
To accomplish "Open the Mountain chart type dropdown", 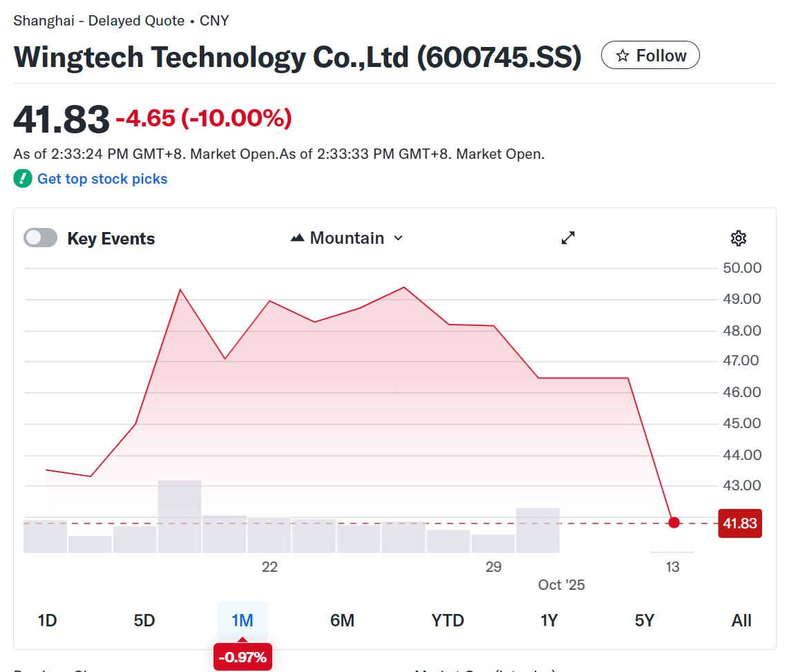I will click(347, 238).
